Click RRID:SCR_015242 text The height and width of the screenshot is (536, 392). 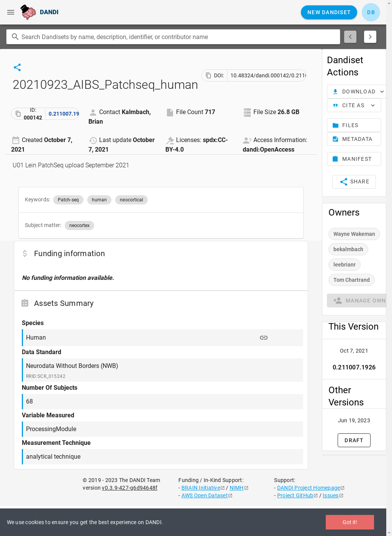tap(46, 376)
